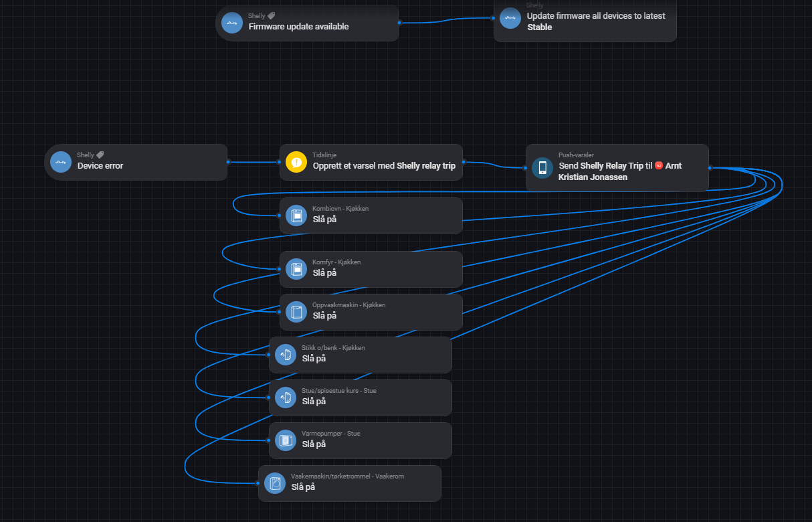The height and width of the screenshot is (522, 812).
Task: Select the Send Shelly Relay Trip card
Action: (x=617, y=167)
